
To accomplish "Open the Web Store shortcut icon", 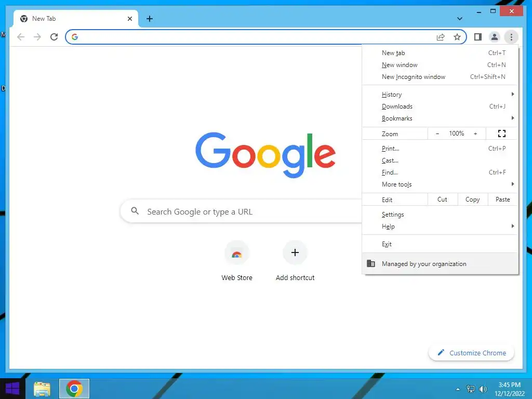I will [x=237, y=253].
